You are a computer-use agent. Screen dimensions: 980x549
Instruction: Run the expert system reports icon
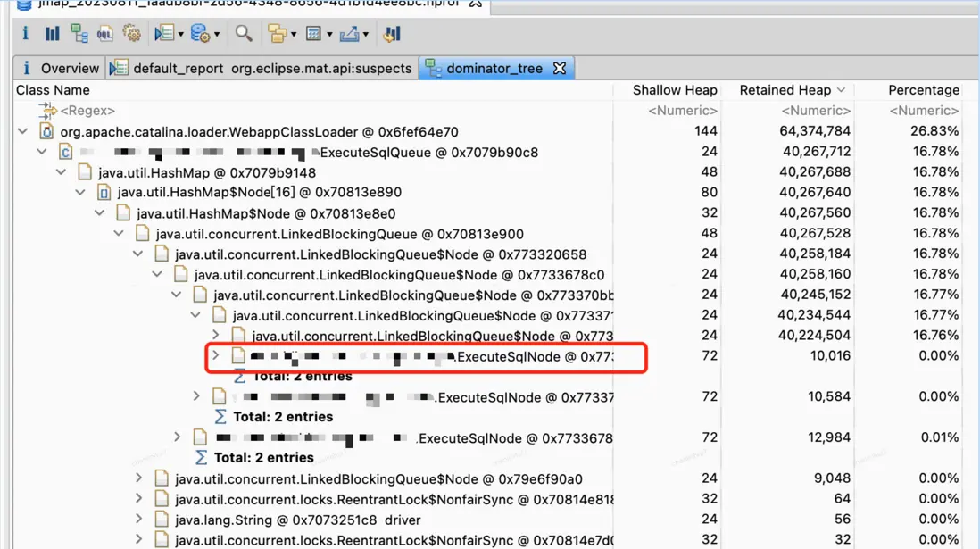(x=164, y=33)
